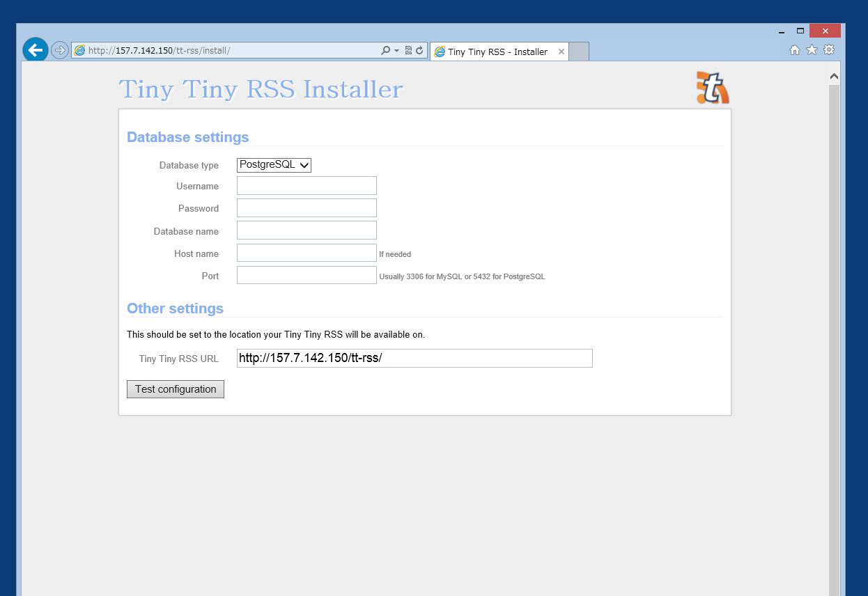The image size is (868, 596).
Task: Click the 'Usually 3306 for MySQL' hint
Action: 462,276
